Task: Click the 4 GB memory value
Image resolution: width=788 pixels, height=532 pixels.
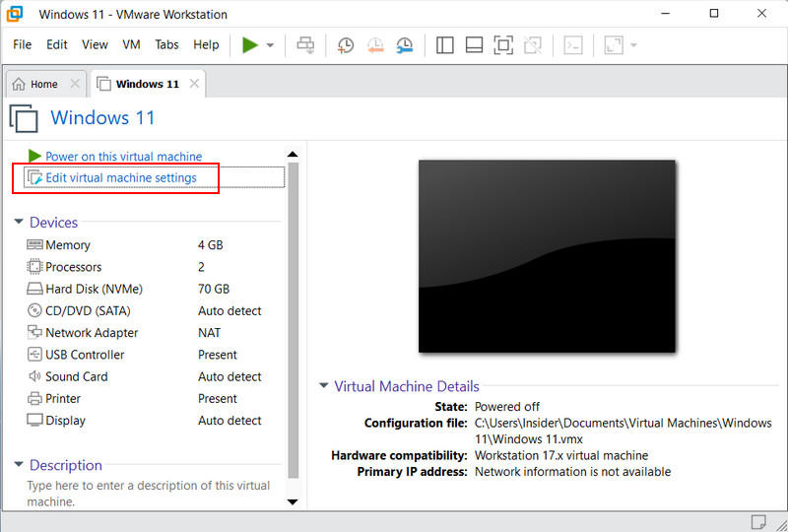Action: pyautogui.click(x=211, y=245)
